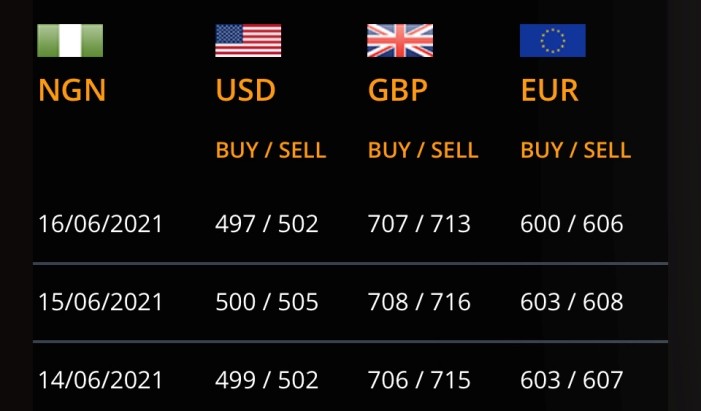Screen dimensions: 701x411
Task: Click GBP rate 708 / 716
Action: [419, 302]
